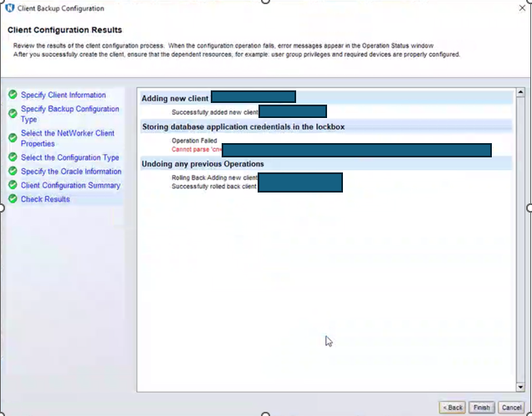Click the 'Operation Failed' text
This screenshot has width=532, height=416.
coord(194,141)
